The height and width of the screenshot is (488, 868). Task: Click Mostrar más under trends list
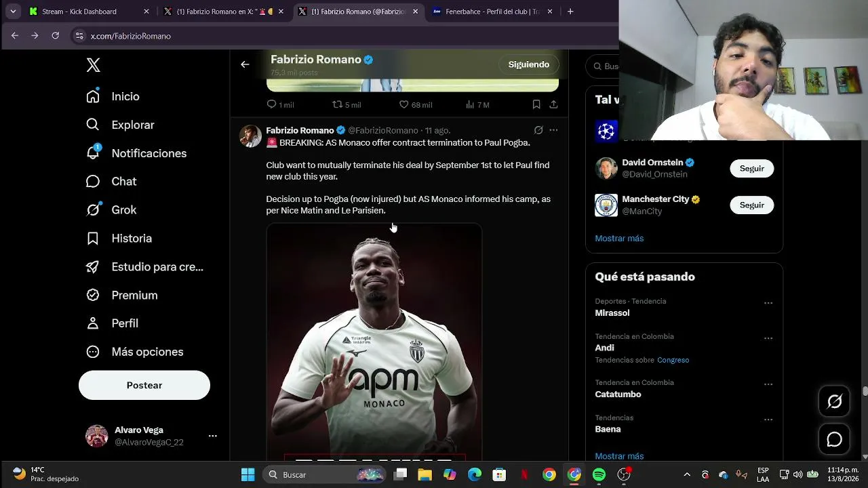(619, 456)
